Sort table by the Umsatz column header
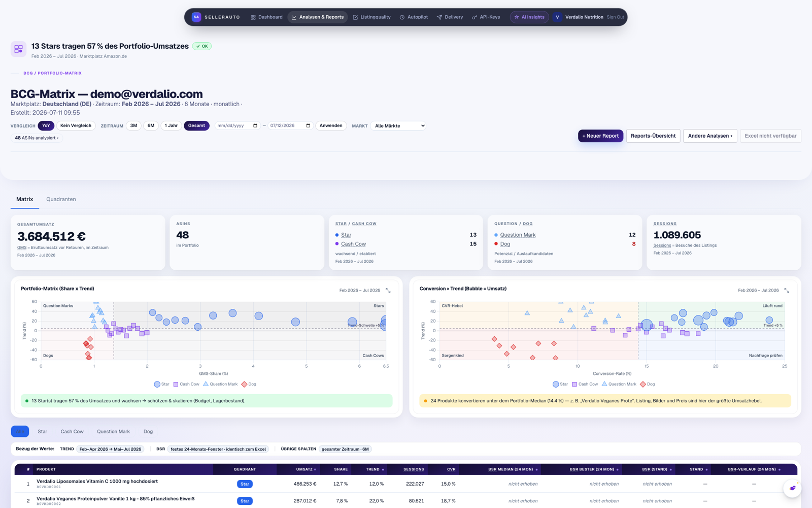812x508 pixels. (x=306, y=469)
